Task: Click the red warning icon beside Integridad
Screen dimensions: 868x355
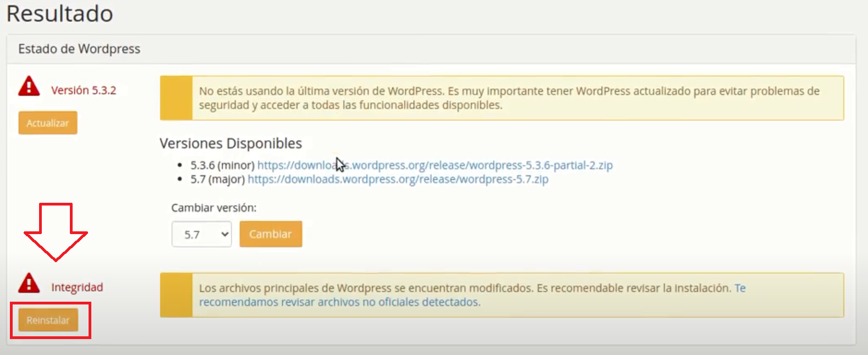Action: point(29,284)
